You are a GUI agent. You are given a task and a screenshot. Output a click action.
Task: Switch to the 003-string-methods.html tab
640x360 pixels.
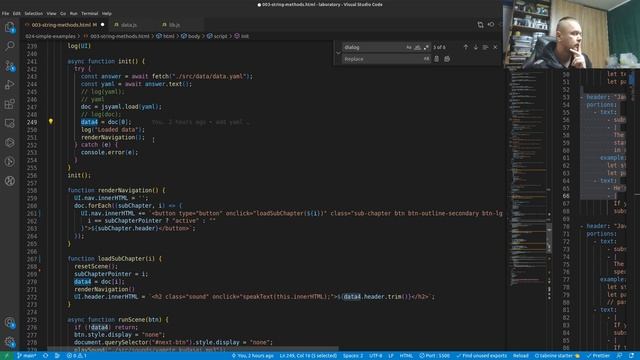64,25
